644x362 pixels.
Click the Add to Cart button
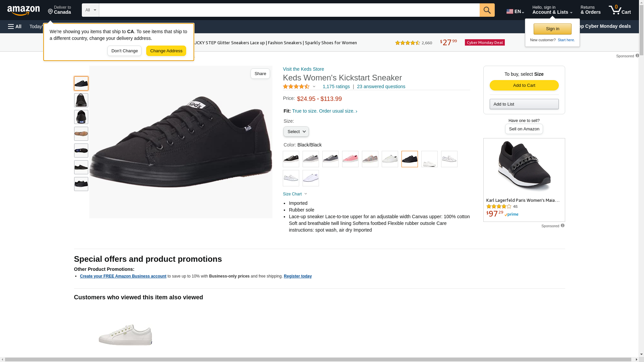tap(524, 85)
